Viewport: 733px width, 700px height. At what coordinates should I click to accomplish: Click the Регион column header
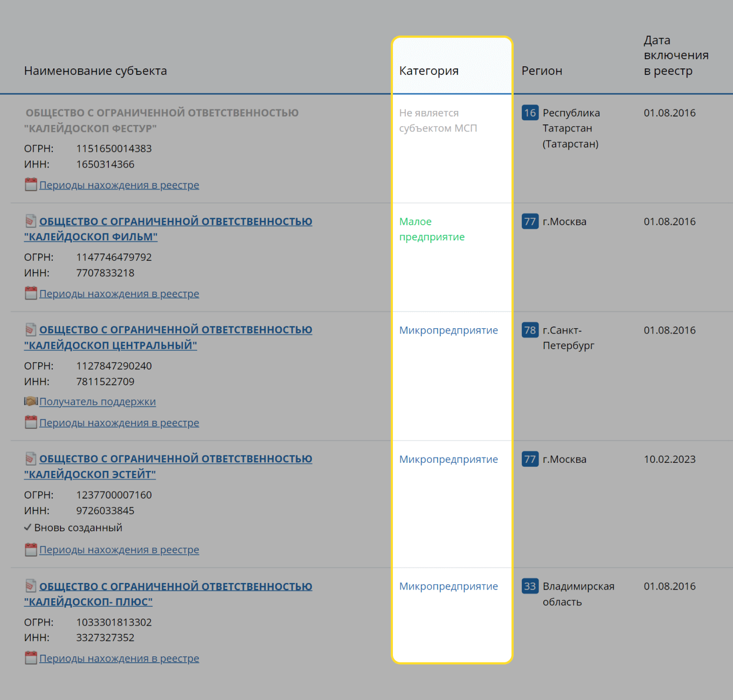tap(542, 71)
